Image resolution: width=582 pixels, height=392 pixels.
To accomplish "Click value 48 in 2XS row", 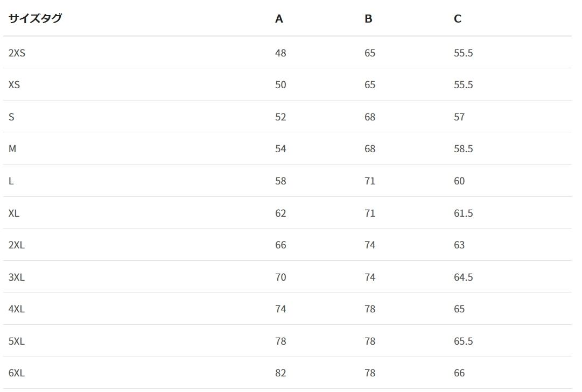I will click(281, 53).
